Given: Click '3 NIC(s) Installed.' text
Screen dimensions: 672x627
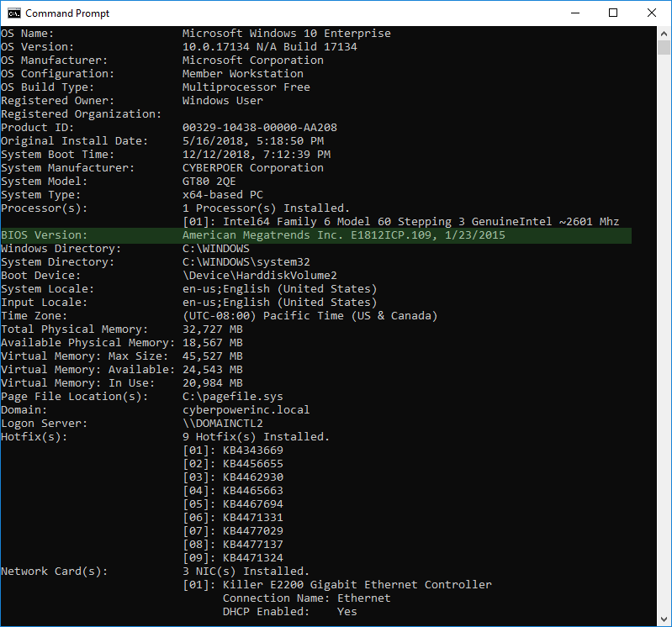Looking at the screenshot, I should (x=246, y=572).
